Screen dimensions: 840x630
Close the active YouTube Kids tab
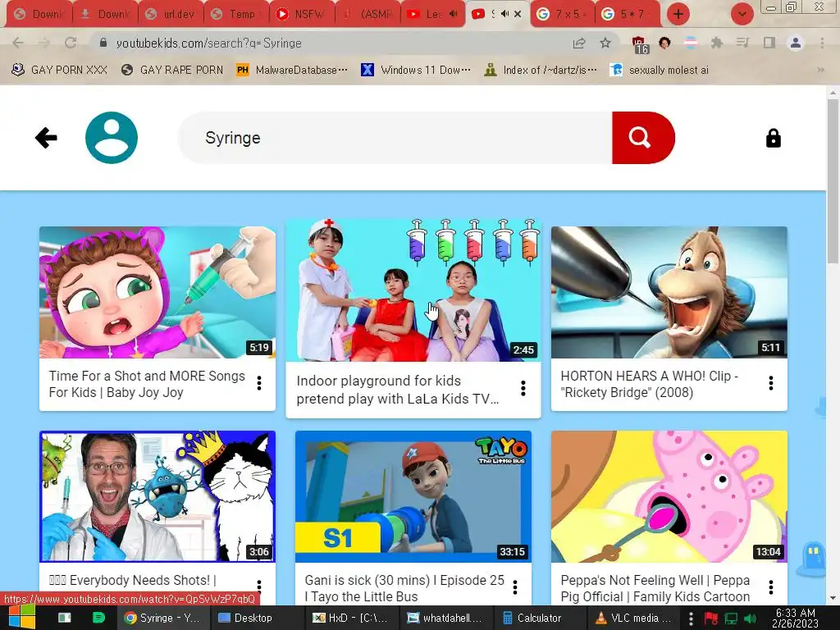(518, 14)
